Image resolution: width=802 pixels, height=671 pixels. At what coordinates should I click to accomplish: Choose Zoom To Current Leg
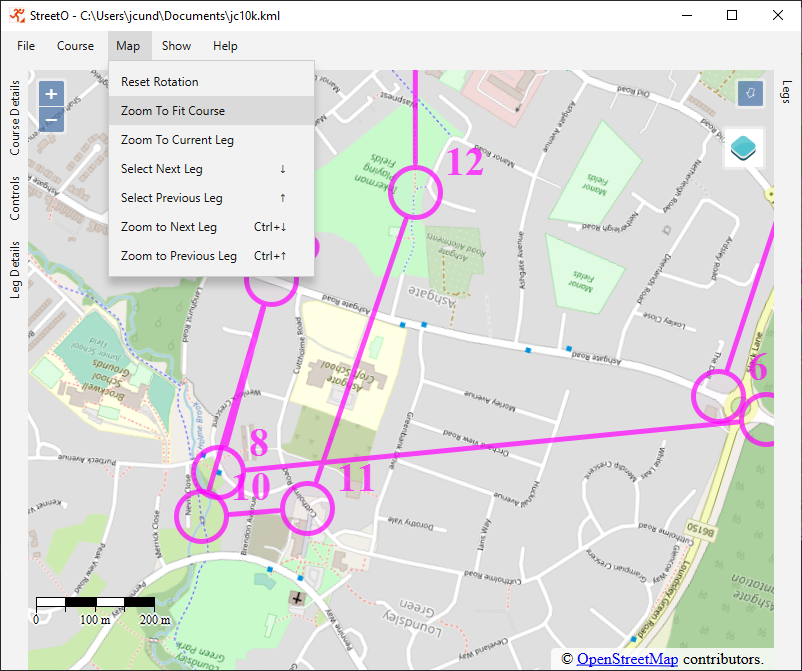tap(177, 140)
